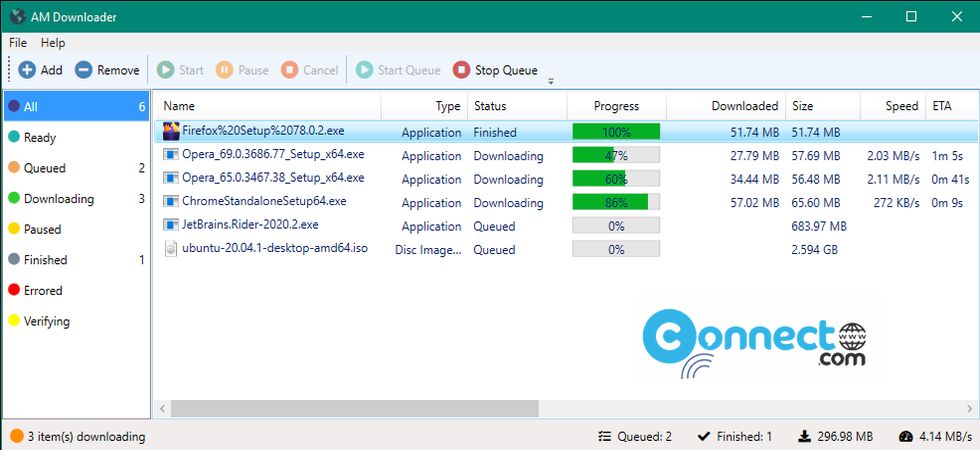Viewport: 980px width, 450px height.
Task: Select JetBrains.Rider-2020.2.exe file name
Action: [250, 224]
